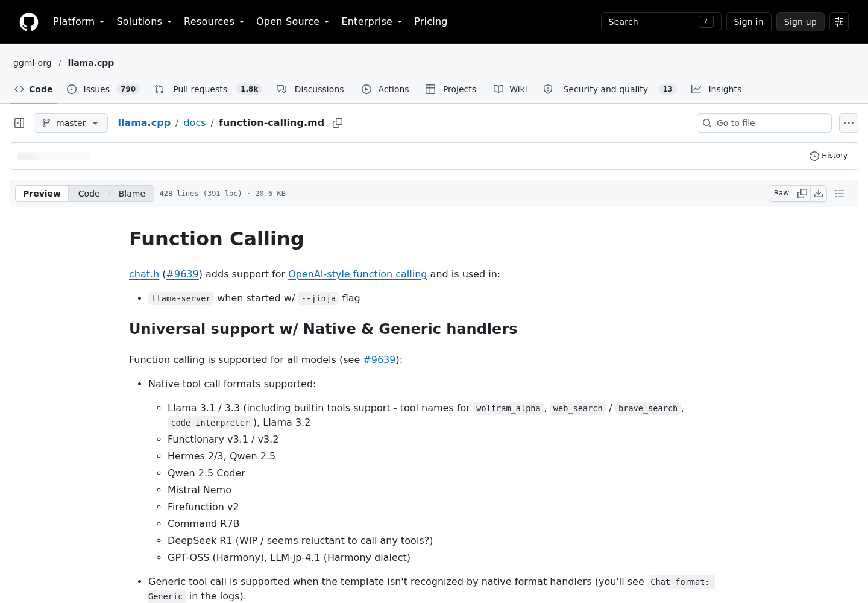
Task: Copy the file path icon
Action: (338, 123)
